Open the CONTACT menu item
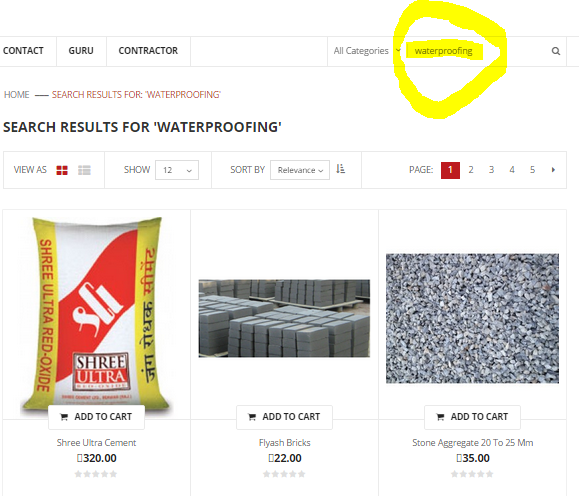This screenshot has width=579, height=496. 23,51
